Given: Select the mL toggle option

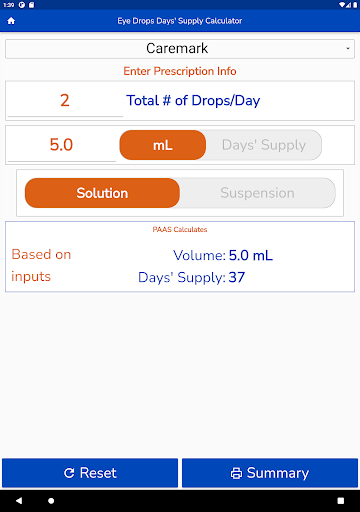Looking at the screenshot, I should [x=163, y=145].
